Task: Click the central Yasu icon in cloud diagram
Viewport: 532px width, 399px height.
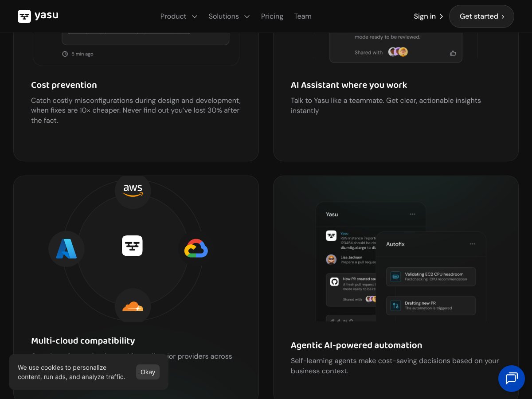Action: click(x=132, y=246)
